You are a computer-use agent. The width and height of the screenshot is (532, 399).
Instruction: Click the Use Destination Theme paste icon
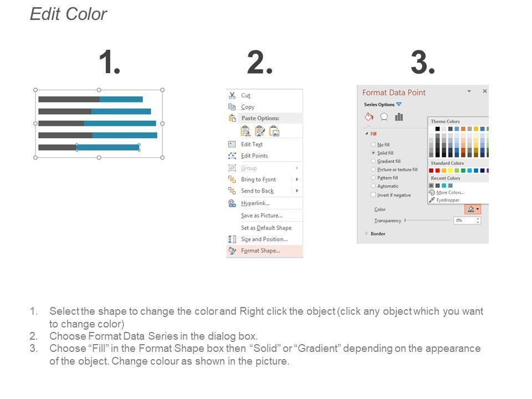point(245,131)
